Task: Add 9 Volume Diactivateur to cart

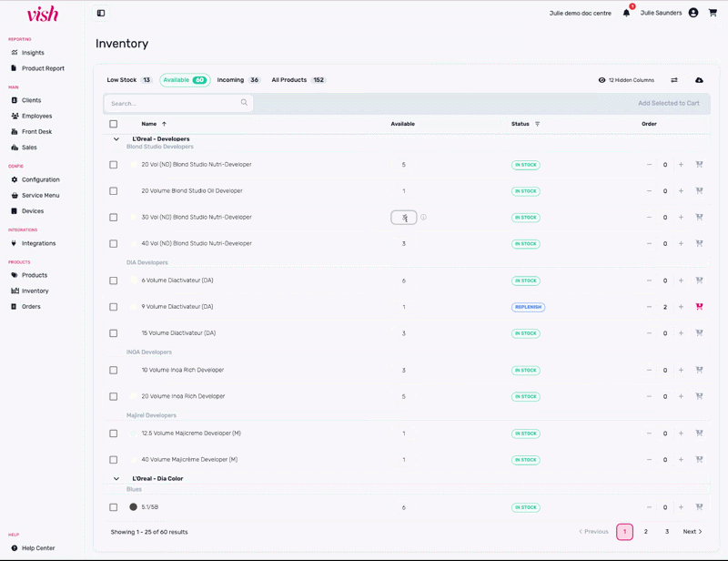Action: click(x=699, y=307)
